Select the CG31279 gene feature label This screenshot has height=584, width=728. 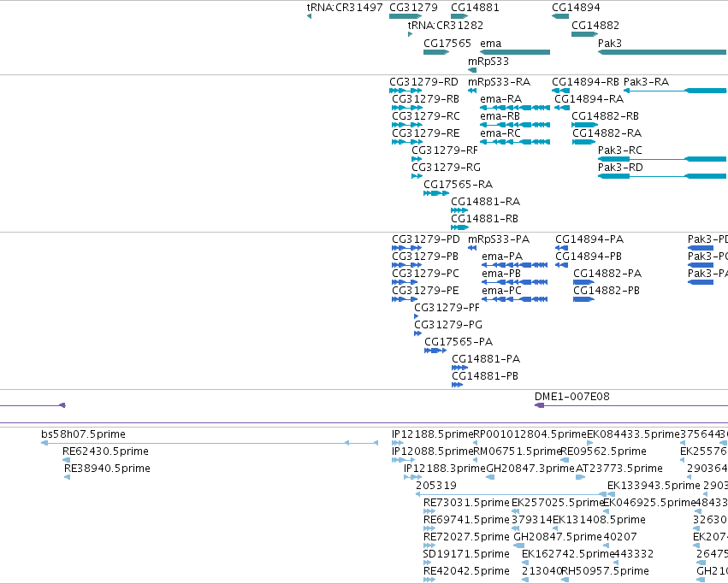413,8
